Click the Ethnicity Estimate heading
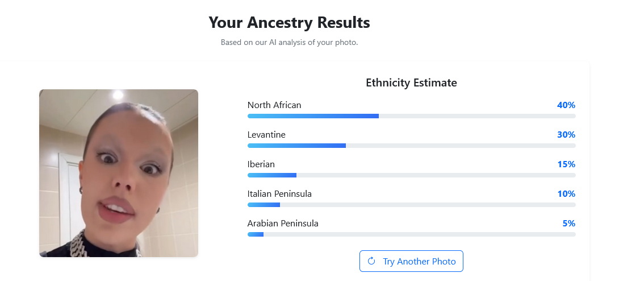644x281 pixels. pos(411,83)
